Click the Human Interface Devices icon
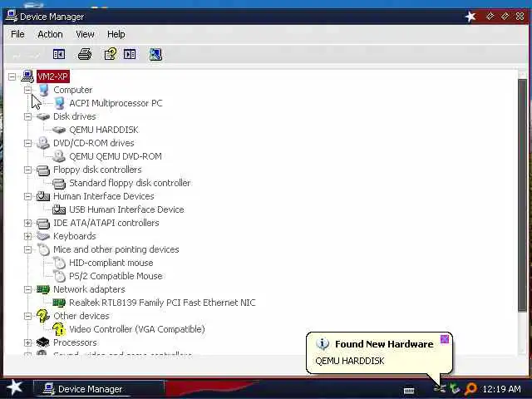This screenshot has width=532, height=399. click(43, 196)
